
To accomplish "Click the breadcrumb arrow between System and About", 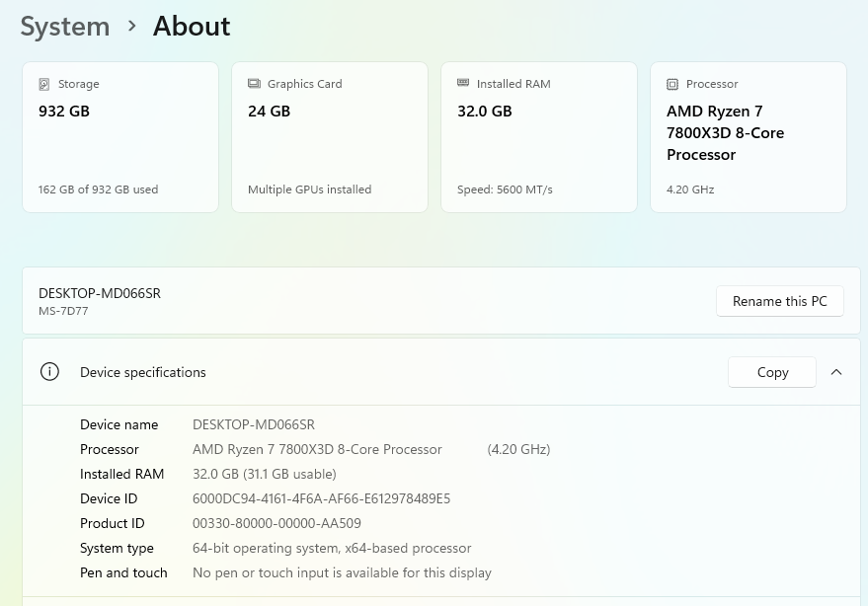I will (x=131, y=27).
